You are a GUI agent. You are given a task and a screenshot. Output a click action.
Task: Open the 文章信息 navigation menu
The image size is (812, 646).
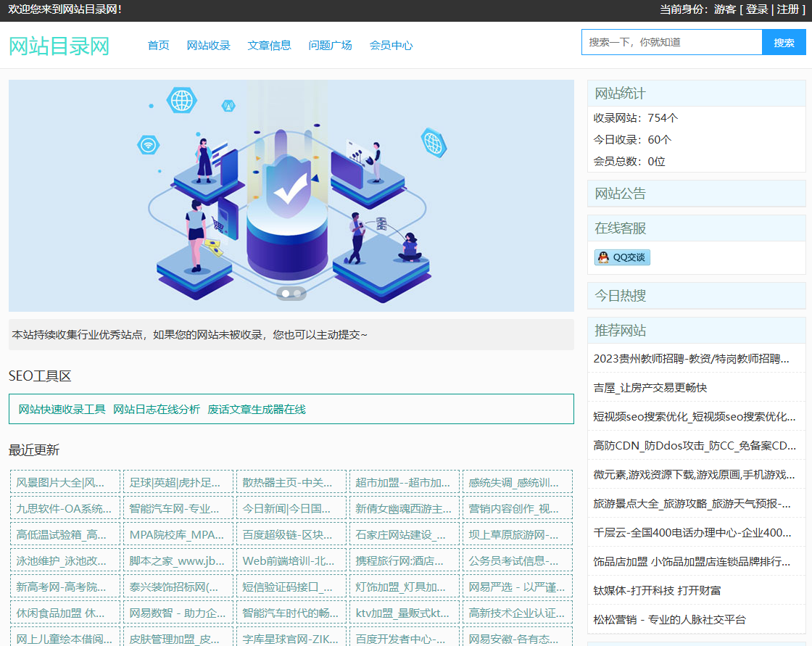(x=269, y=45)
